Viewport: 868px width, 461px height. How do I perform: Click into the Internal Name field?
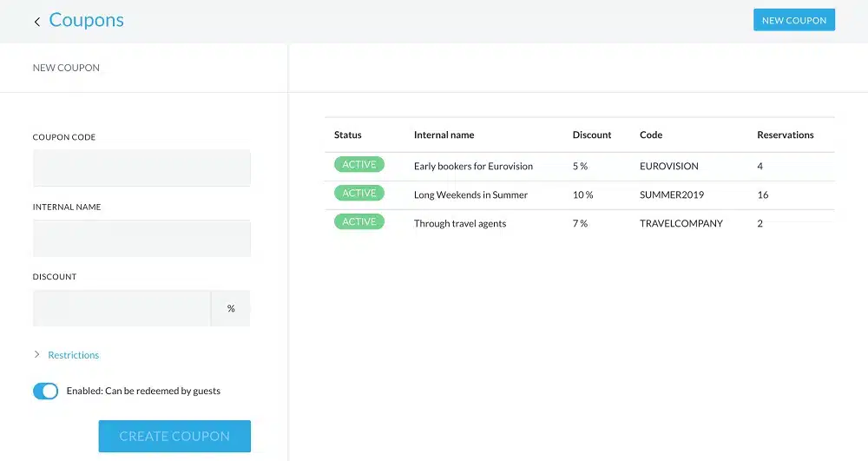coord(141,238)
